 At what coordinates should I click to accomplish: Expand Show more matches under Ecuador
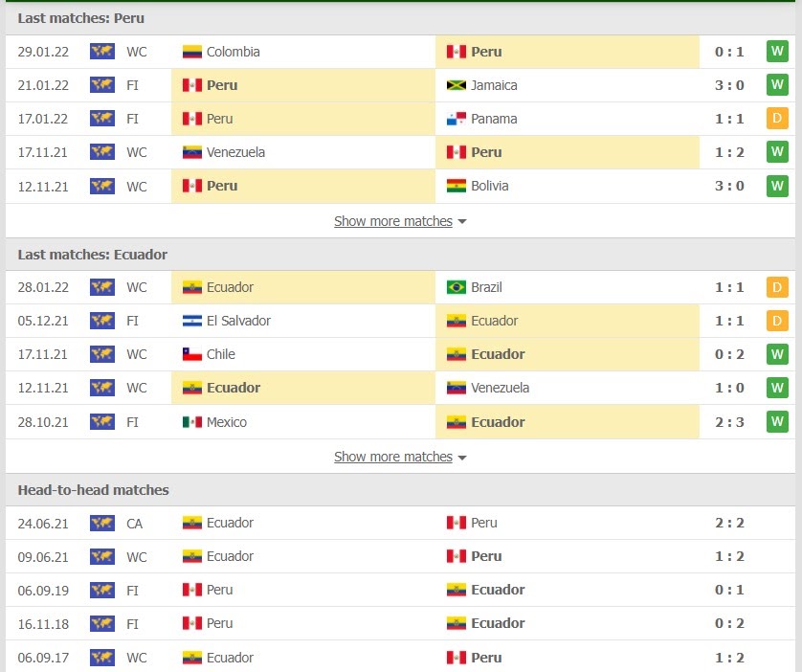coord(400,457)
